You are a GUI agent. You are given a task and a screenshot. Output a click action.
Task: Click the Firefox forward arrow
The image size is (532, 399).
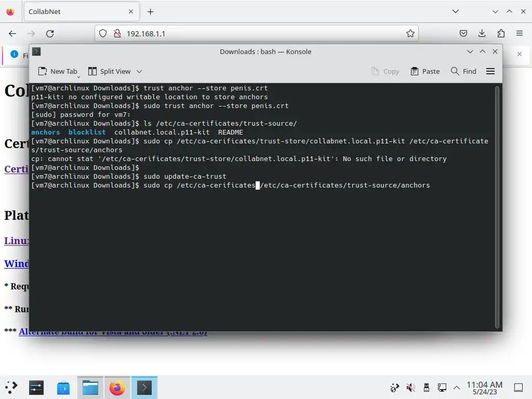click(x=31, y=34)
